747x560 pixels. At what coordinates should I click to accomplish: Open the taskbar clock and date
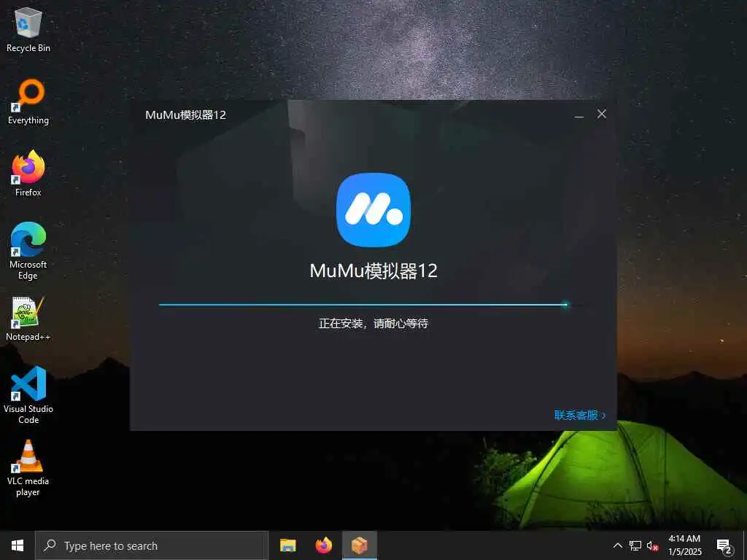[x=684, y=545]
